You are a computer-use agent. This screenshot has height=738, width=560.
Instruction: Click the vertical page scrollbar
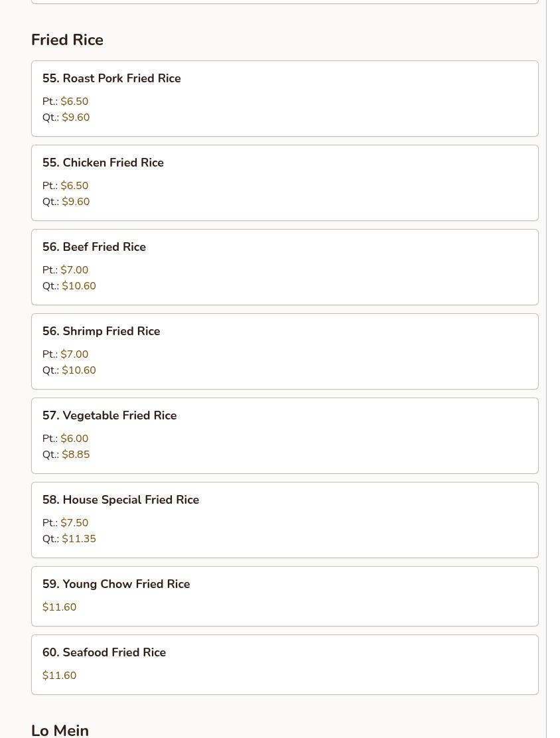coord(553,369)
